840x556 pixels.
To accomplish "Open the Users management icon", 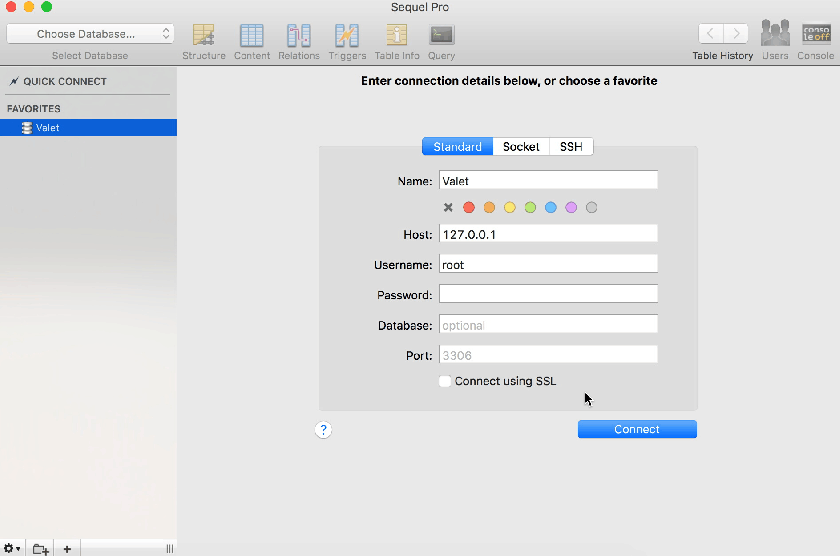I will click(x=775, y=34).
